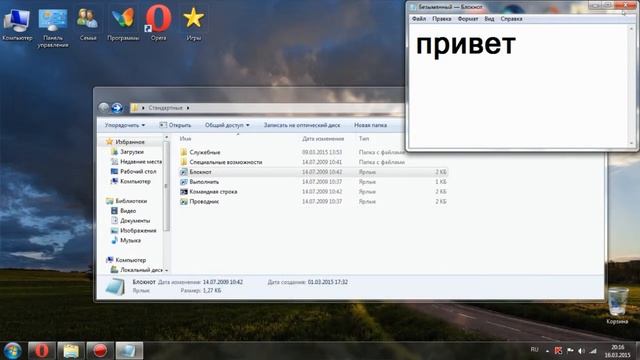
Task: Click the Explorer Back button
Action: [104, 108]
